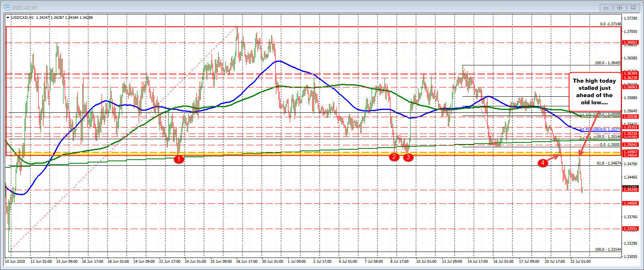Restore down the USDCAD,H1 chart window
The image size is (644, 270).
coord(620,8)
